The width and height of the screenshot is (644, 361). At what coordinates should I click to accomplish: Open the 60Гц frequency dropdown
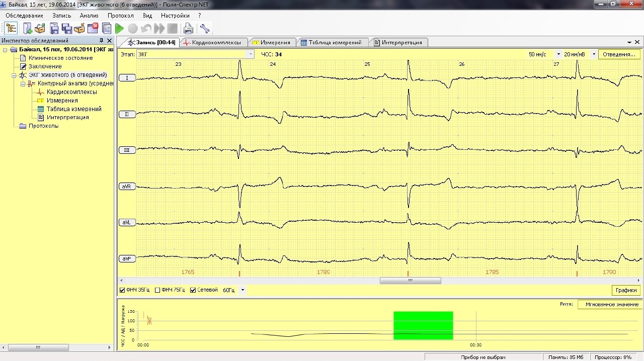click(x=243, y=290)
